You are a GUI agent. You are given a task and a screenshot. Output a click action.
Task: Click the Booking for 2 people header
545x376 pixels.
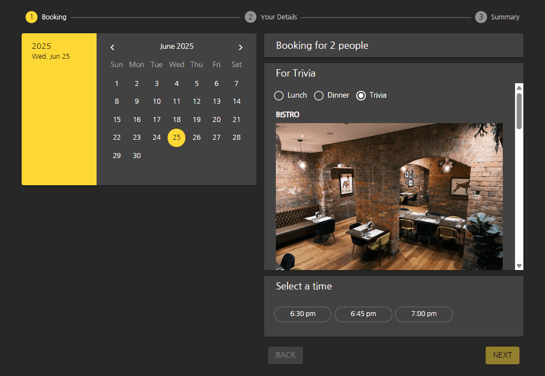coord(322,46)
